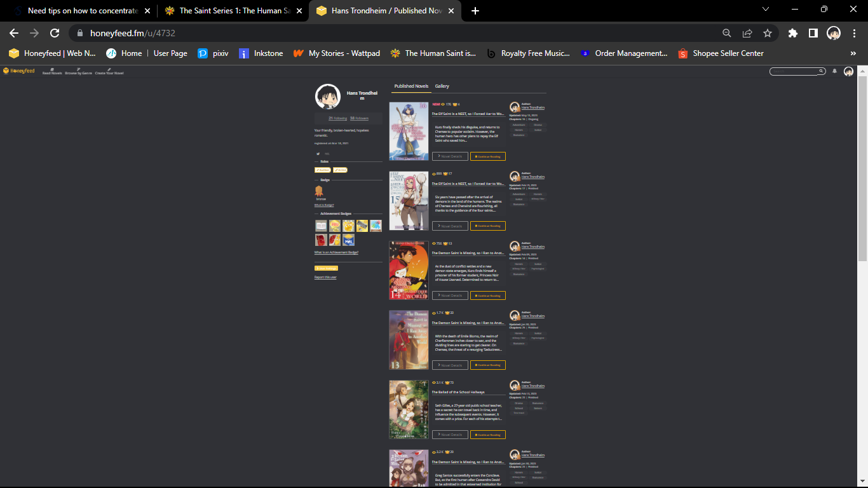Click the bronze badge medal icon
The height and width of the screenshot is (488, 868).
coord(319,191)
